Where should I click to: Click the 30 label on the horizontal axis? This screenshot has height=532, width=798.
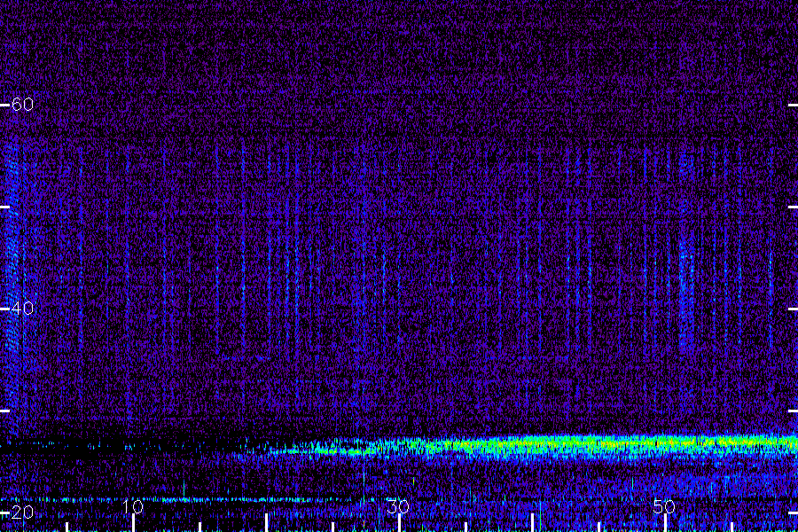click(x=398, y=506)
